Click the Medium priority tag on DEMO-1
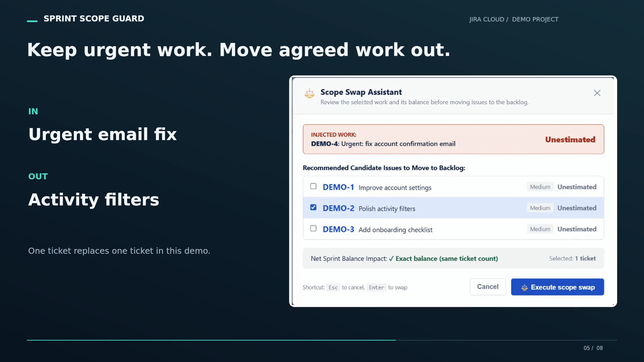 click(x=540, y=187)
